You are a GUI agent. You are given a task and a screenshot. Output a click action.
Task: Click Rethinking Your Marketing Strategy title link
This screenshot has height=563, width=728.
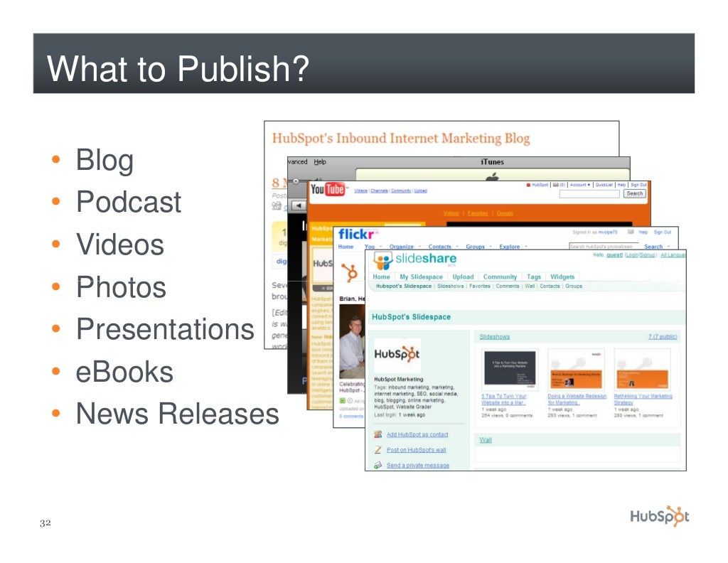click(643, 400)
